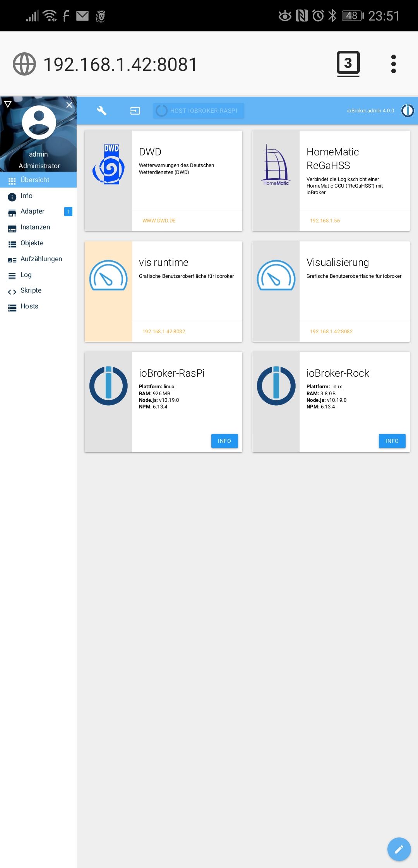
Task: Open Aufzählungen in the sidebar
Action: click(38, 259)
